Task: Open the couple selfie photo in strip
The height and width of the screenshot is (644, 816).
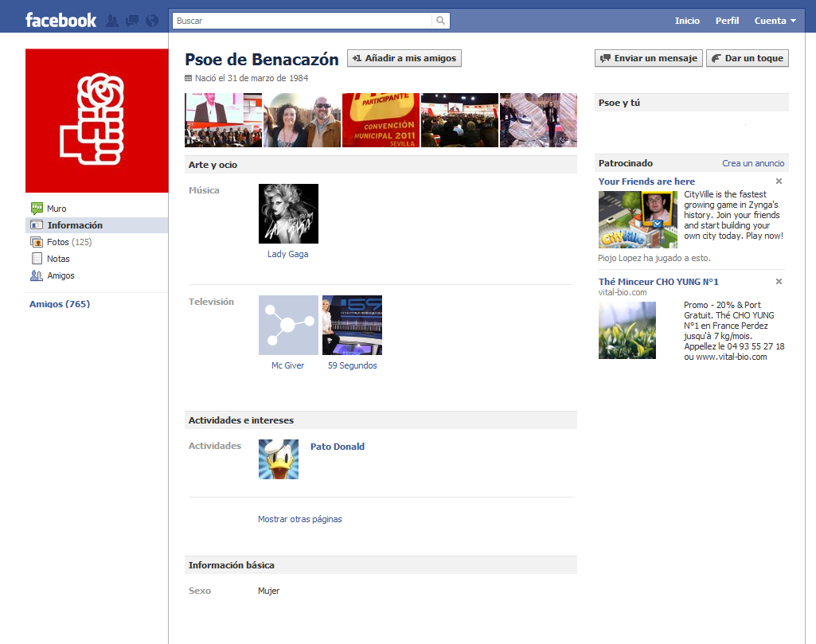Action: coord(302,120)
